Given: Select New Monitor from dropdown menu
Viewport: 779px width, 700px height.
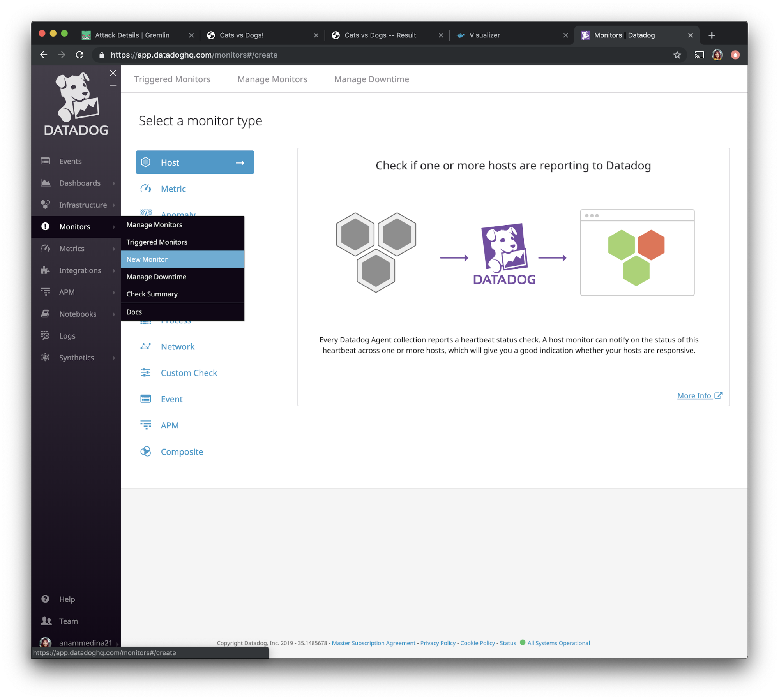Looking at the screenshot, I should click(181, 259).
